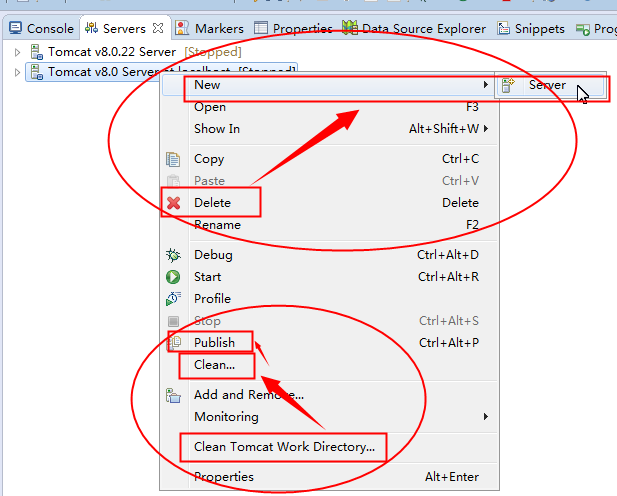
Task: Choose Publish from the context menu
Action: 330,342
